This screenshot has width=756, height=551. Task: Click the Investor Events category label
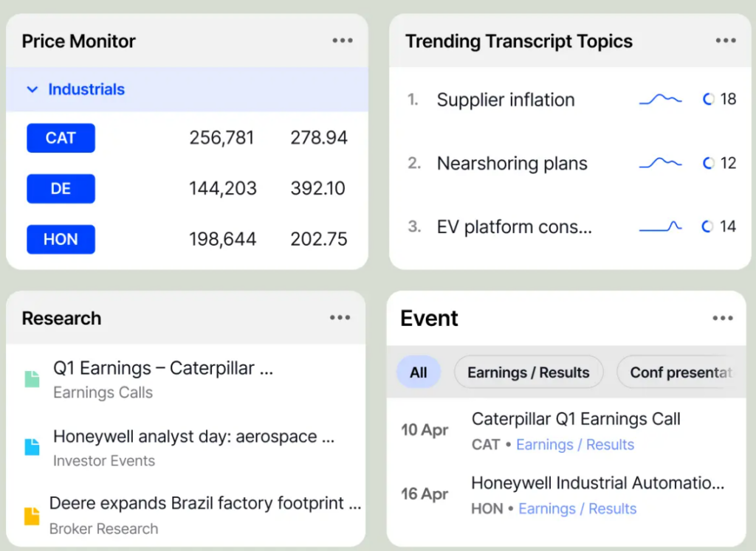click(x=104, y=461)
